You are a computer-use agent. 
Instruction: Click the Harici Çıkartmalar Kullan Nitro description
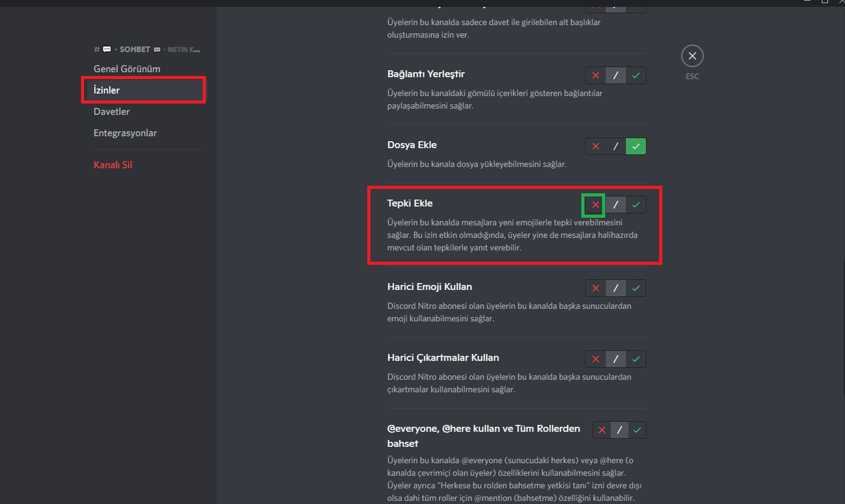(x=509, y=383)
